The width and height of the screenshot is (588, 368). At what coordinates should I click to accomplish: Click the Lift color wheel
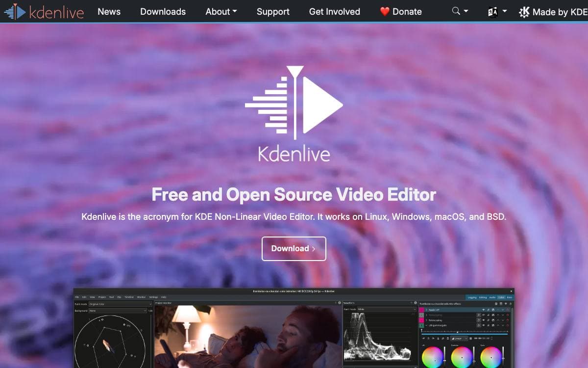click(x=433, y=357)
